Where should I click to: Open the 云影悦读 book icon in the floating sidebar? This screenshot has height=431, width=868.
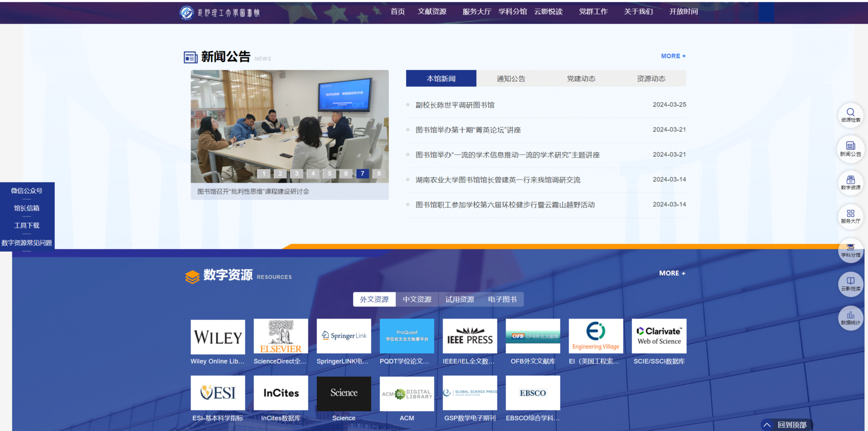[851, 284]
